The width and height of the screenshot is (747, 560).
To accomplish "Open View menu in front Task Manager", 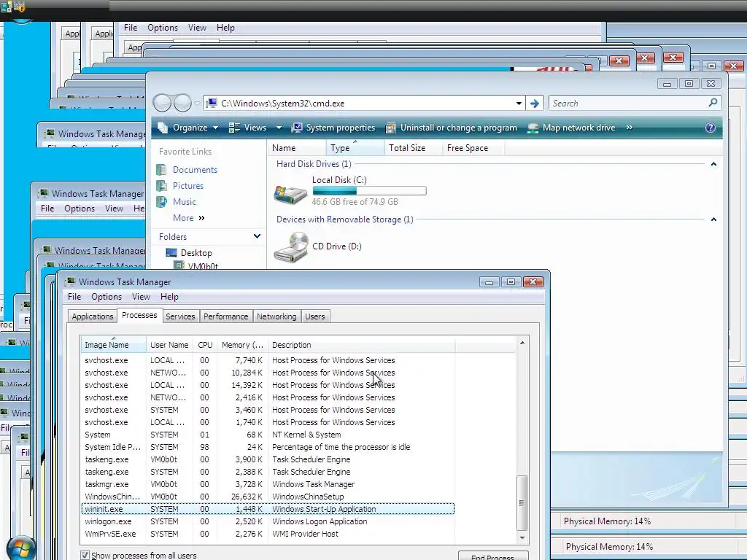I will [x=141, y=297].
